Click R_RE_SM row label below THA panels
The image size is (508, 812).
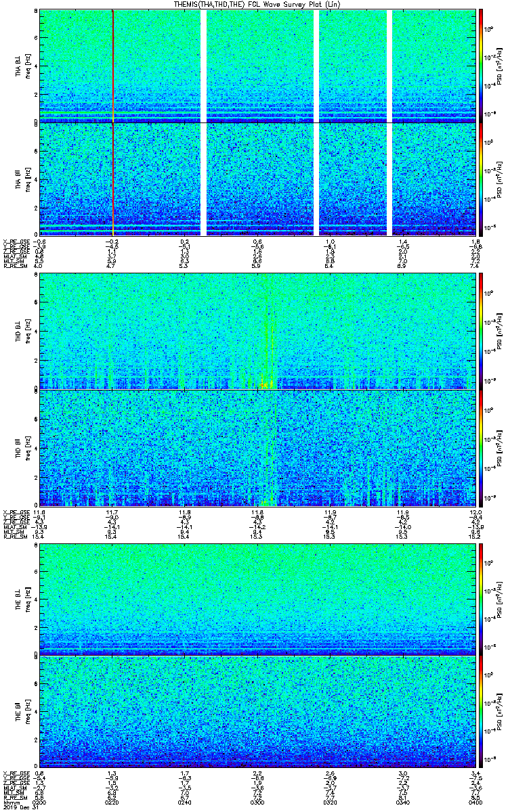[15, 267]
